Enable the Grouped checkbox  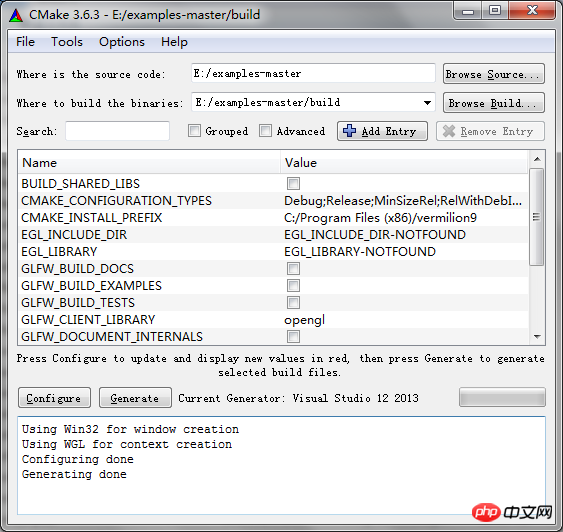194,131
